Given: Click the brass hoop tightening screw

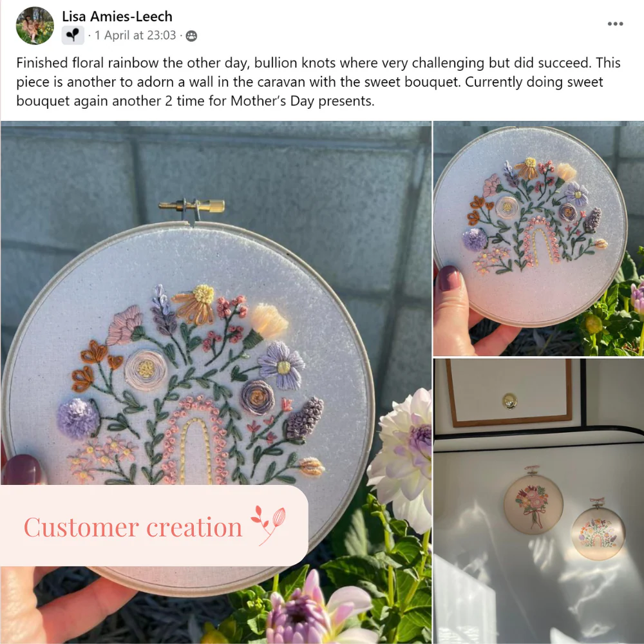Looking at the screenshot, I should (192, 206).
